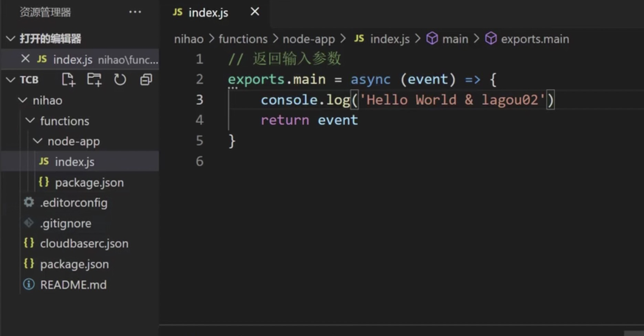Collapse the TCB section header
Image resolution: width=644 pixels, height=336 pixels.
click(x=10, y=80)
